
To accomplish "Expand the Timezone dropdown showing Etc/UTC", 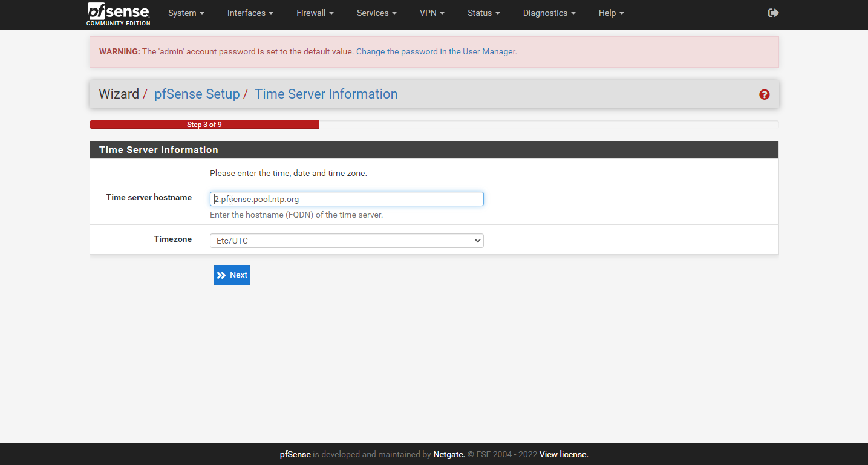I will [347, 241].
